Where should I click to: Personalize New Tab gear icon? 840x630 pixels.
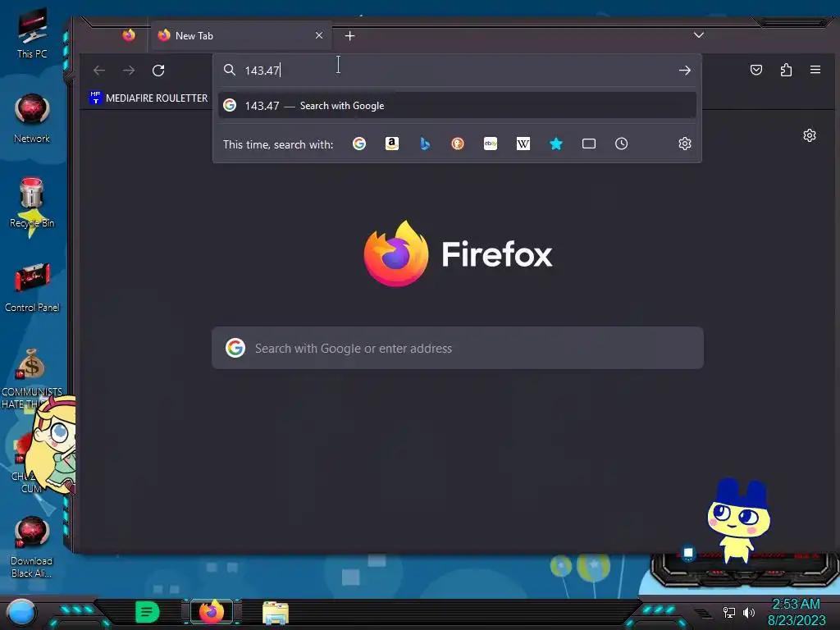click(x=810, y=135)
